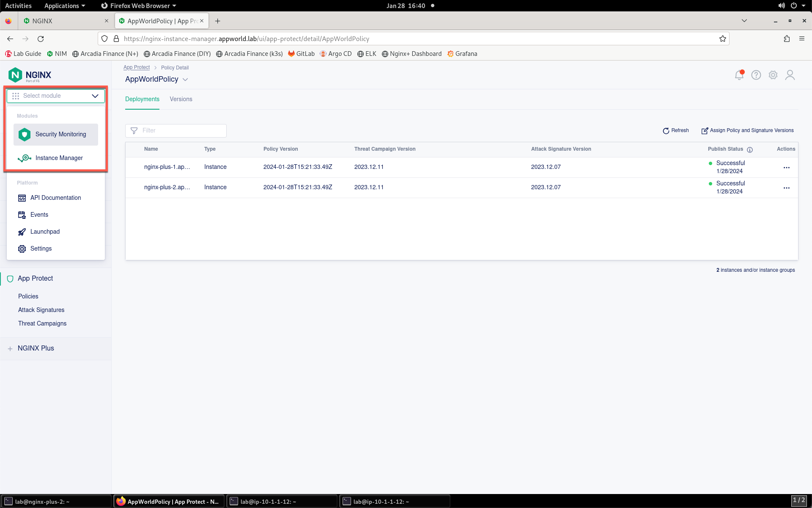Click the App Protect breadcrumb link

(x=137, y=68)
